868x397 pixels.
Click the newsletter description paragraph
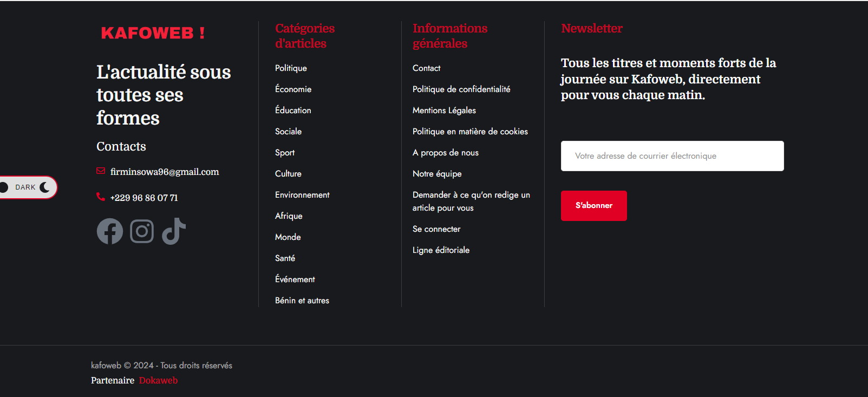668,79
